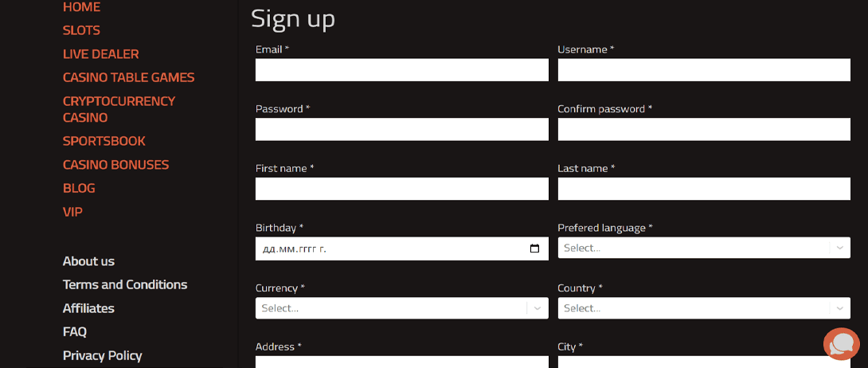Open the About us link

[x=88, y=261]
